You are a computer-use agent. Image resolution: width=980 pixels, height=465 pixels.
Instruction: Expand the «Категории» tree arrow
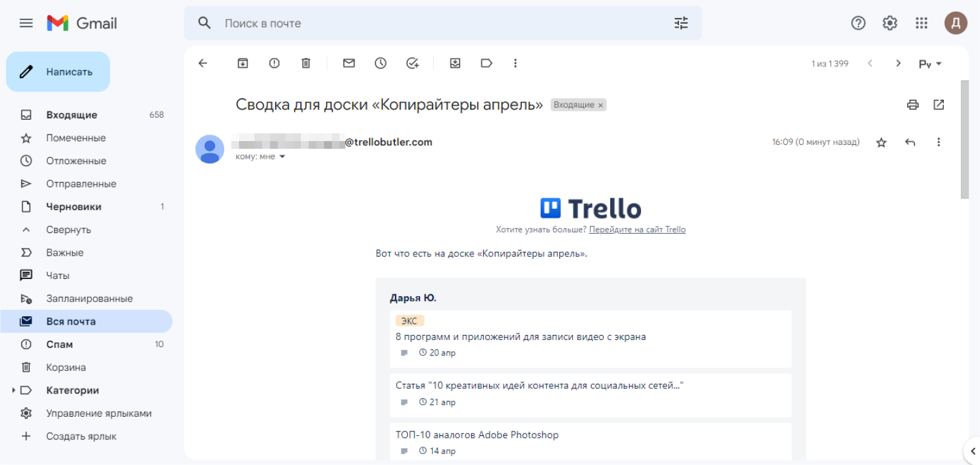point(14,390)
